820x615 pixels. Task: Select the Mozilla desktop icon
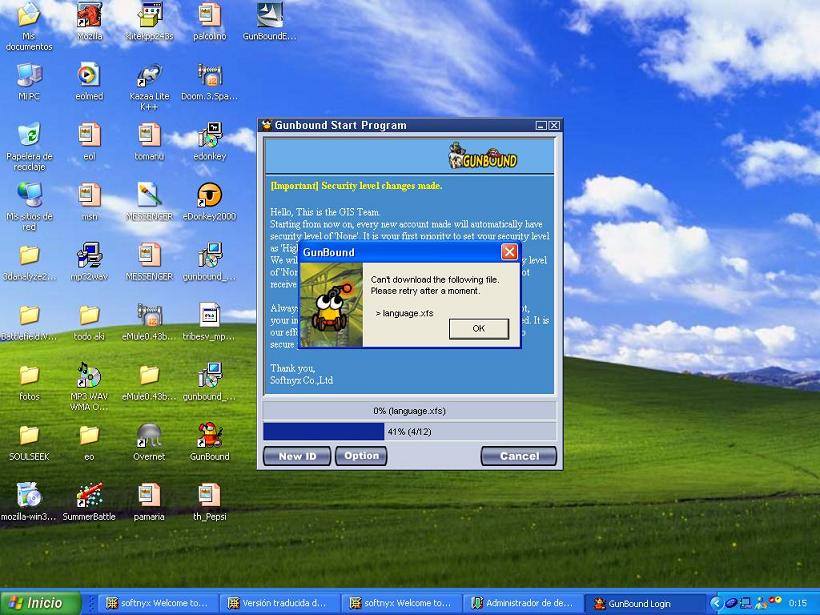point(89,21)
